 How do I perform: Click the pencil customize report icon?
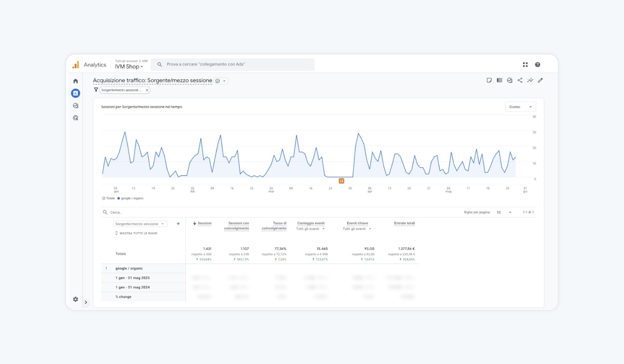coord(540,80)
